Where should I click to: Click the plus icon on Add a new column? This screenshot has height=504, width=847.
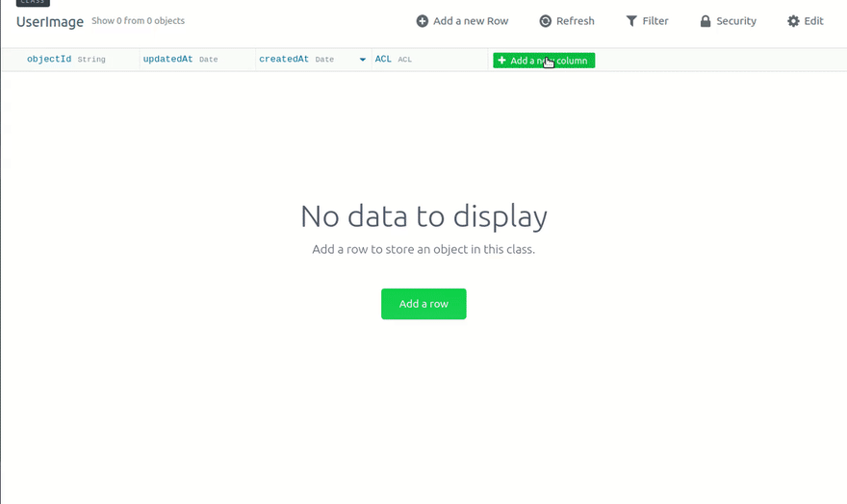pos(501,61)
